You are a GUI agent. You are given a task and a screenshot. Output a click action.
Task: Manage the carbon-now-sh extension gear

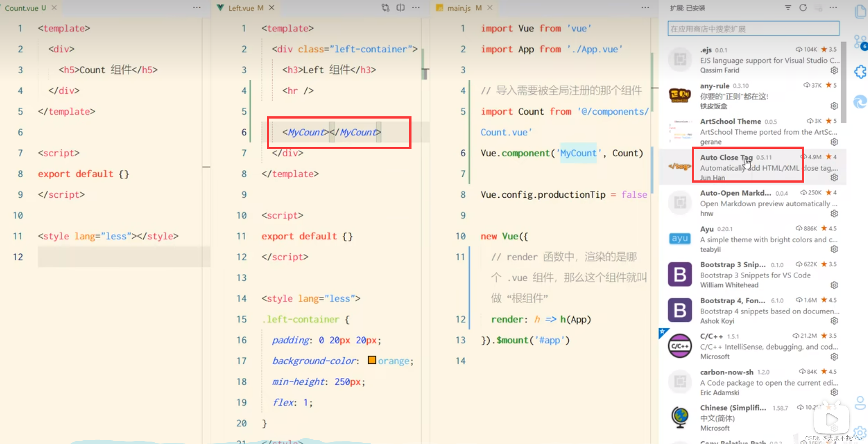[x=834, y=392]
